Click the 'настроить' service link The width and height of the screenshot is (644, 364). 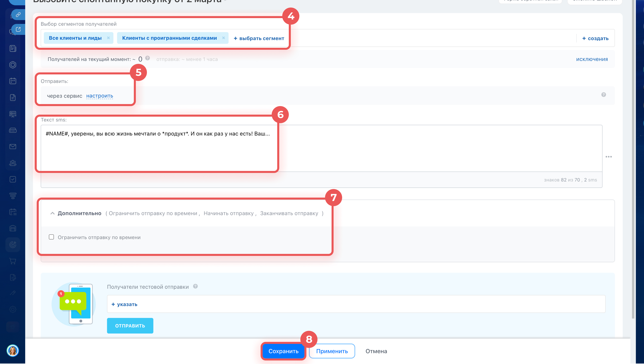[100, 96]
